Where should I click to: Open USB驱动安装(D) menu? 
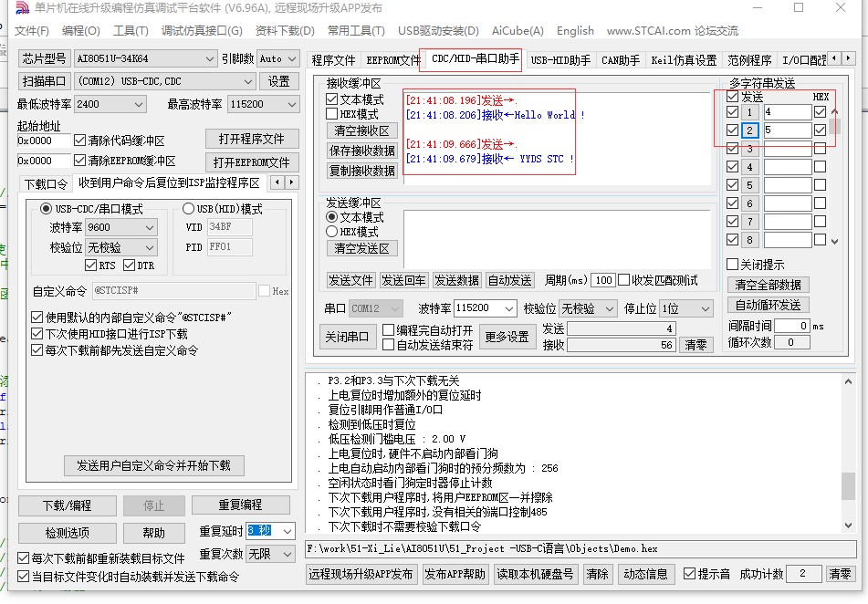tap(438, 30)
